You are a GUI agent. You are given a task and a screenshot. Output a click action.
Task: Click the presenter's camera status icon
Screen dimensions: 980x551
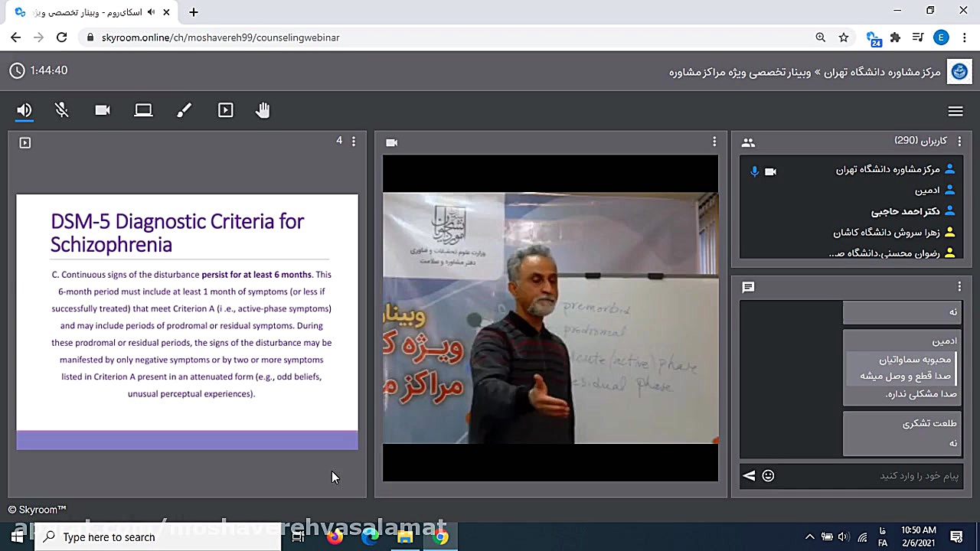[770, 171]
